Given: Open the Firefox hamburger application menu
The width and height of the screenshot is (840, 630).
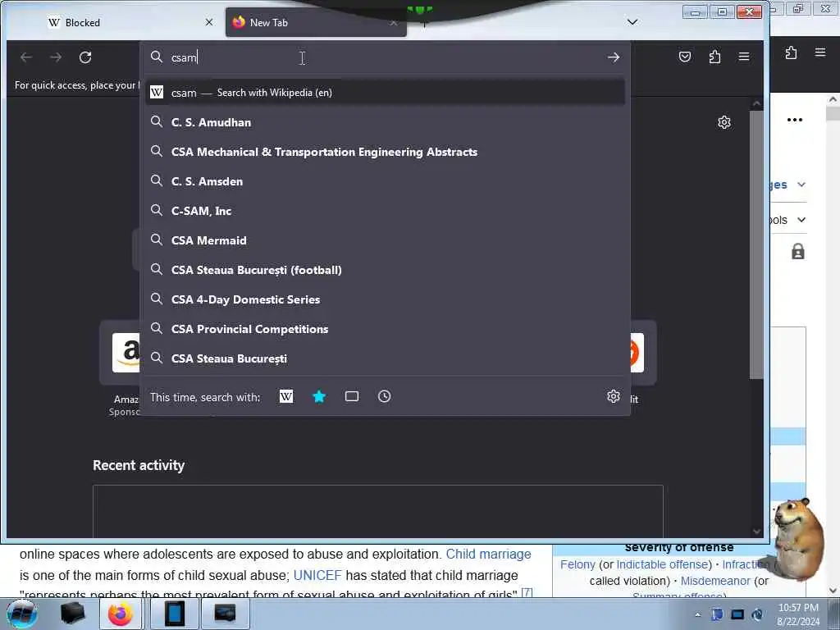Looking at the screenshot, I should 744,57.
